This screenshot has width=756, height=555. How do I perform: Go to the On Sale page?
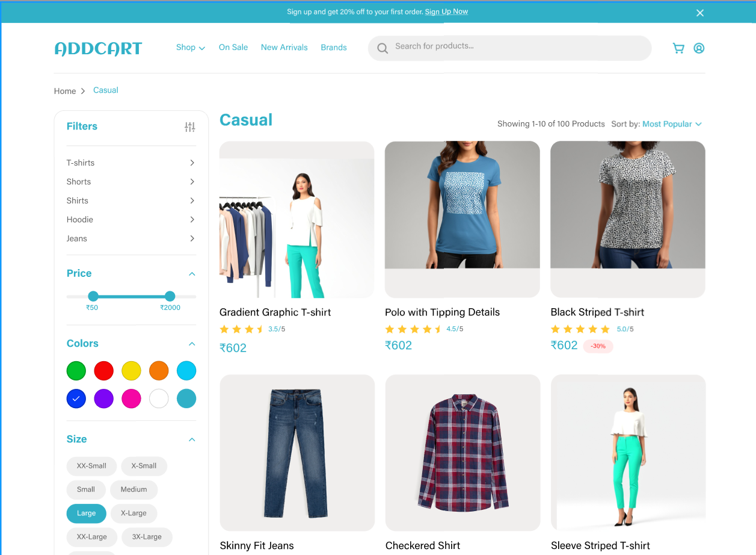233,48
